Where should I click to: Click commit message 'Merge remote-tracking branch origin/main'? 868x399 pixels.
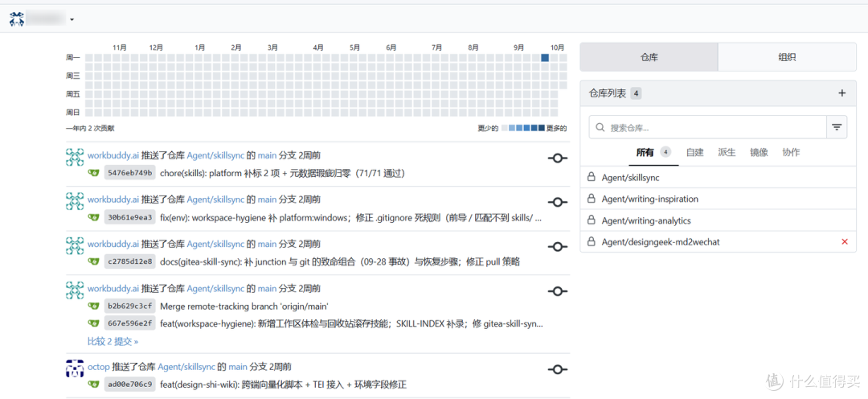pos(244,306)
